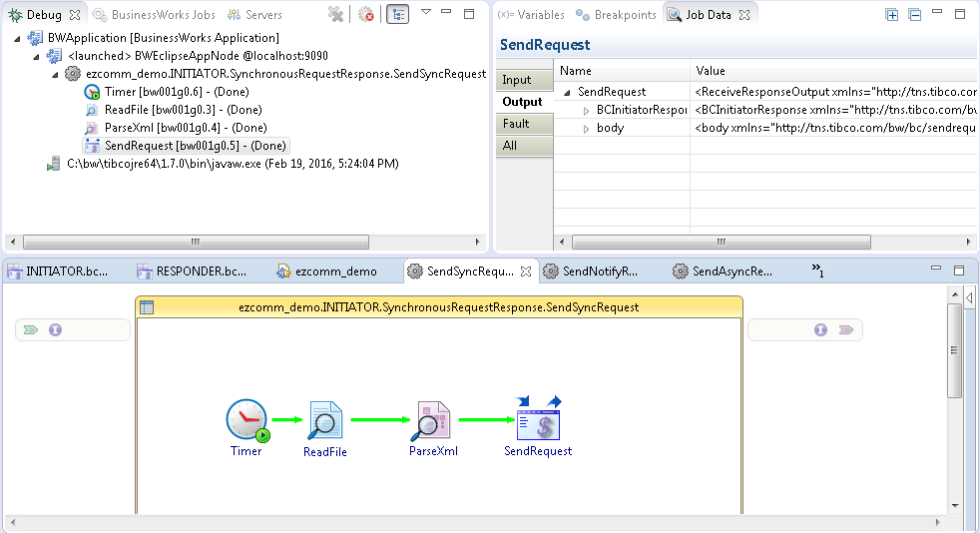Click the gear icon beside ezcomm_demo process instance
This screenshot has height=533, width=980.
tap(73, 74)
